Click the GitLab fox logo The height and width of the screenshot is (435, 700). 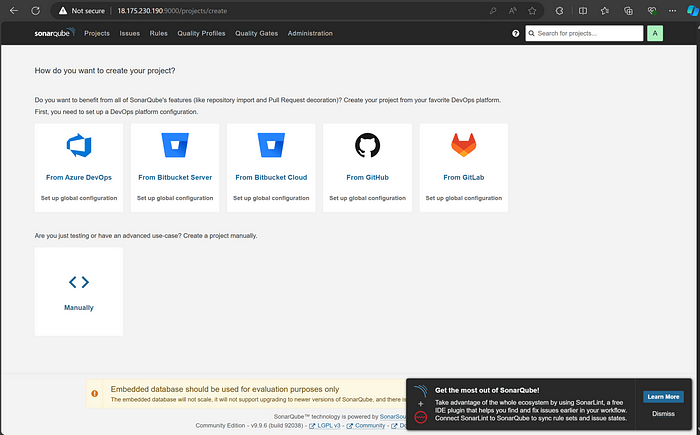pyautogui.click(x=464, y=145)
